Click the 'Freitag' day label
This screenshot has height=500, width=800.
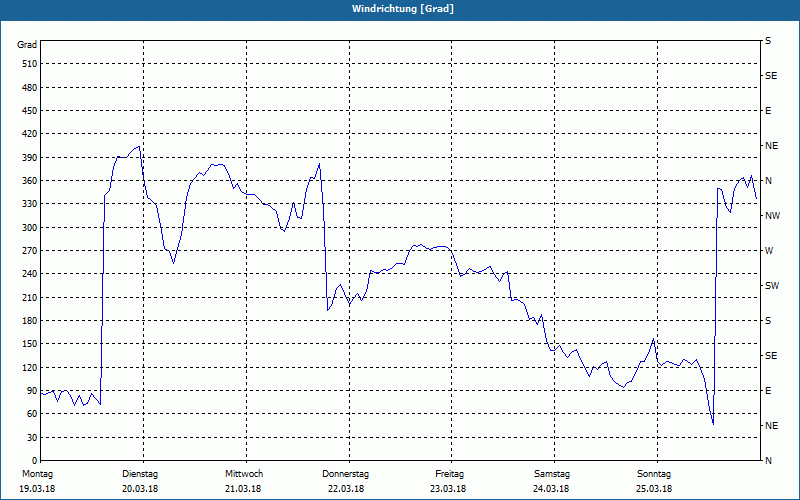tap(449, 474)
